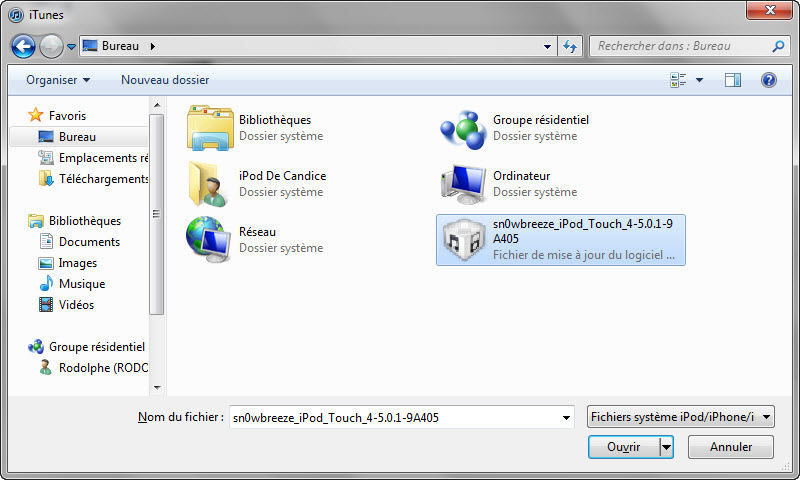The height and width of the screenshot is (480, 800).
Task: Click the Musique note icon in sidebar
Action: 46,283
